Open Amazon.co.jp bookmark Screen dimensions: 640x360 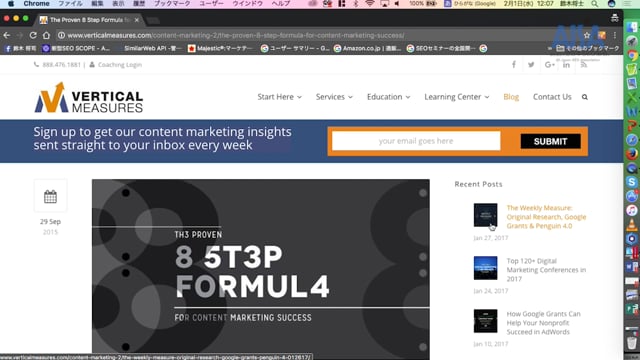(x=367, y=48)
